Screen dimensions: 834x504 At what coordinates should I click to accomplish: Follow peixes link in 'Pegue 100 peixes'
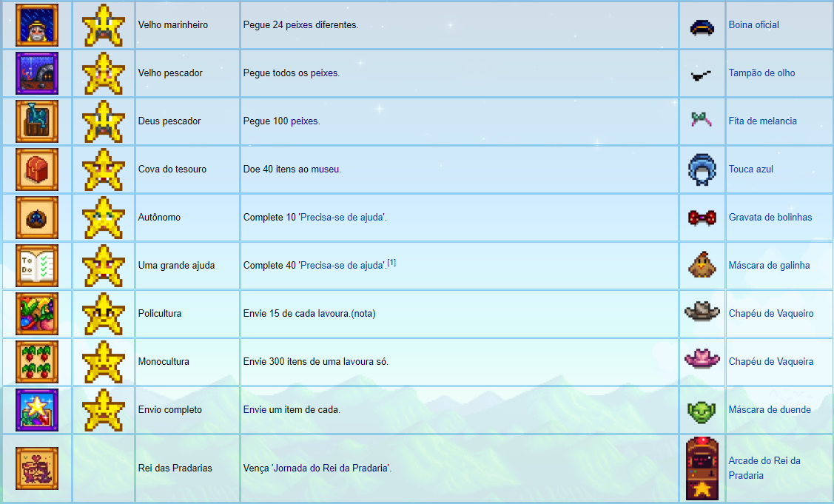tap(304, 121)
